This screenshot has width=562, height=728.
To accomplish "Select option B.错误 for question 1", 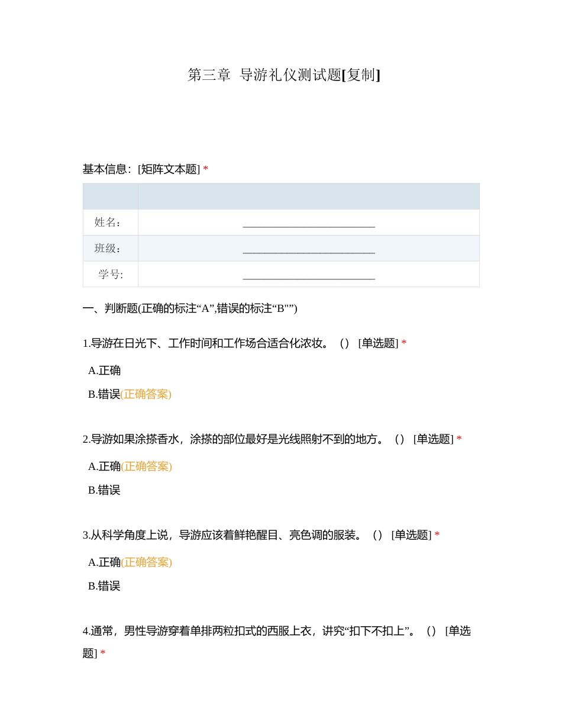I will tap(105, 394).
